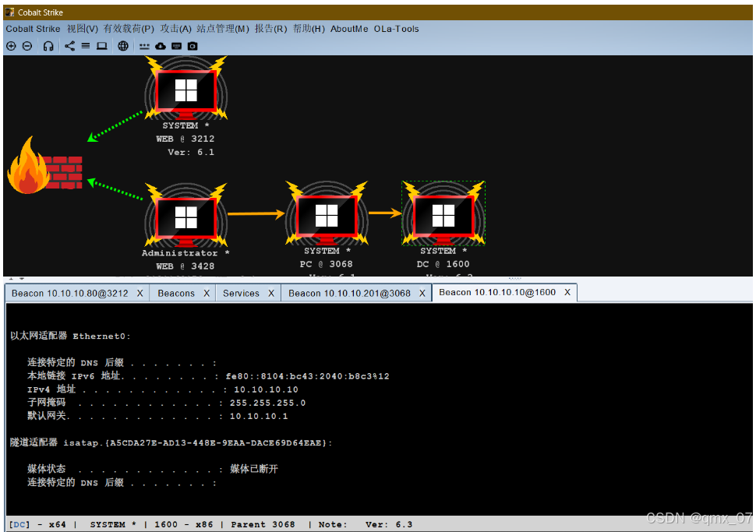Click the isatap tunnel adapter line

click(171, 443)
